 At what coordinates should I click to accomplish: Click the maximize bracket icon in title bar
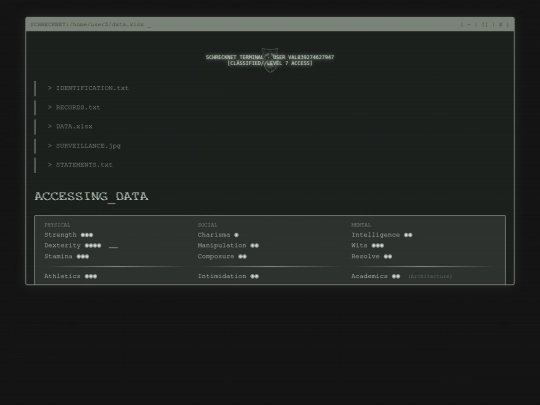(x=485, y=24)
